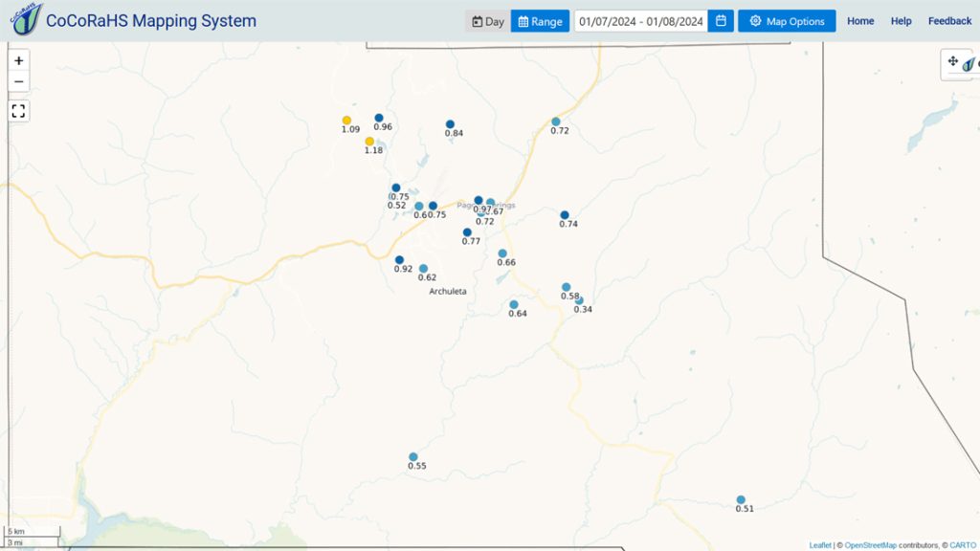The height and width of the screenshot is (551, 980).
Task: Click the Archuleta county label
Action: click(448, 291)
